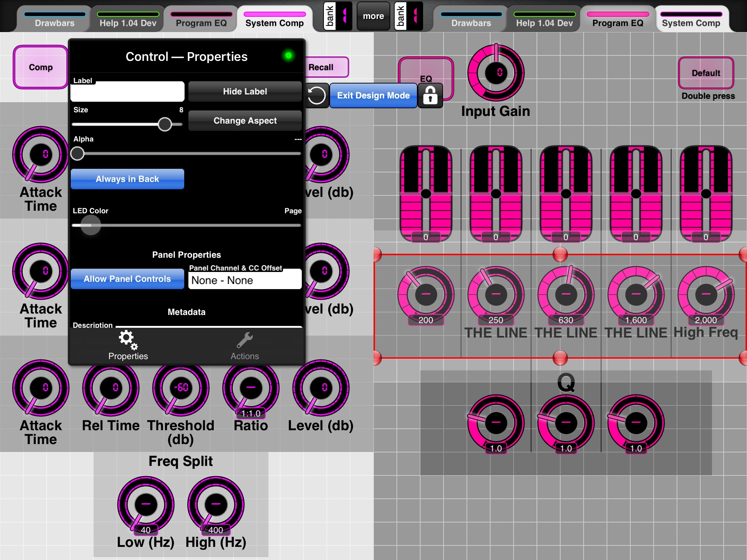This screenshot has height=560, width=747.
Task: Click the more button between banks
Action: (373, 16)
